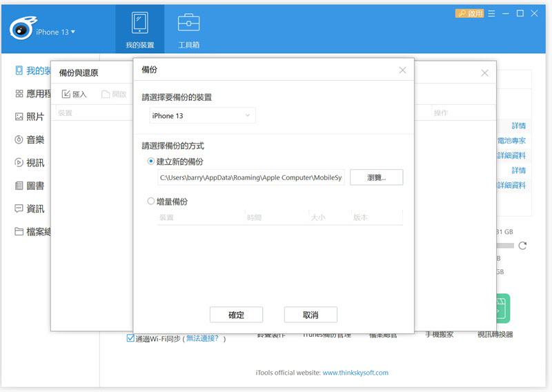This screenshot has width=552, height=392.
Task: Click the topmost 詳情 link
Action: click(x=519, y=126)
